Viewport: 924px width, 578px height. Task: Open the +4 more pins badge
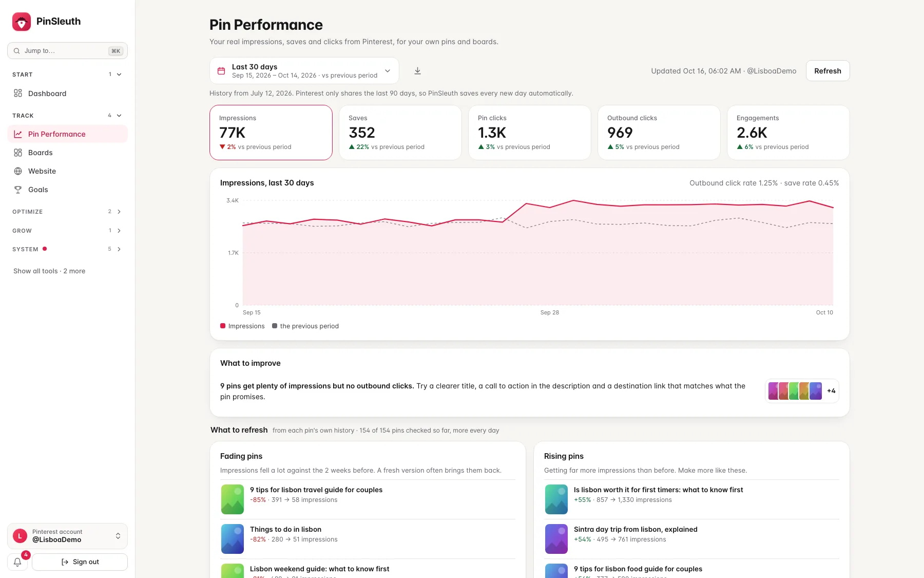click(831, 391)
